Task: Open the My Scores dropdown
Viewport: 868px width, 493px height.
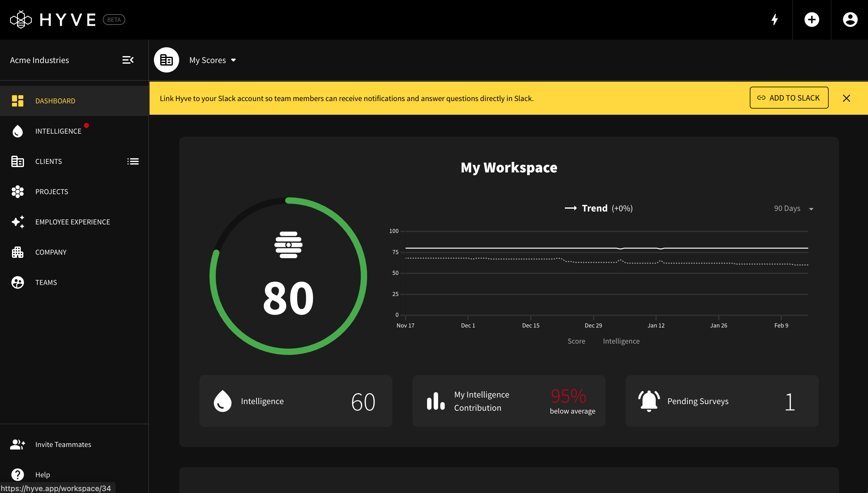Action: click(x=212, y=60)
